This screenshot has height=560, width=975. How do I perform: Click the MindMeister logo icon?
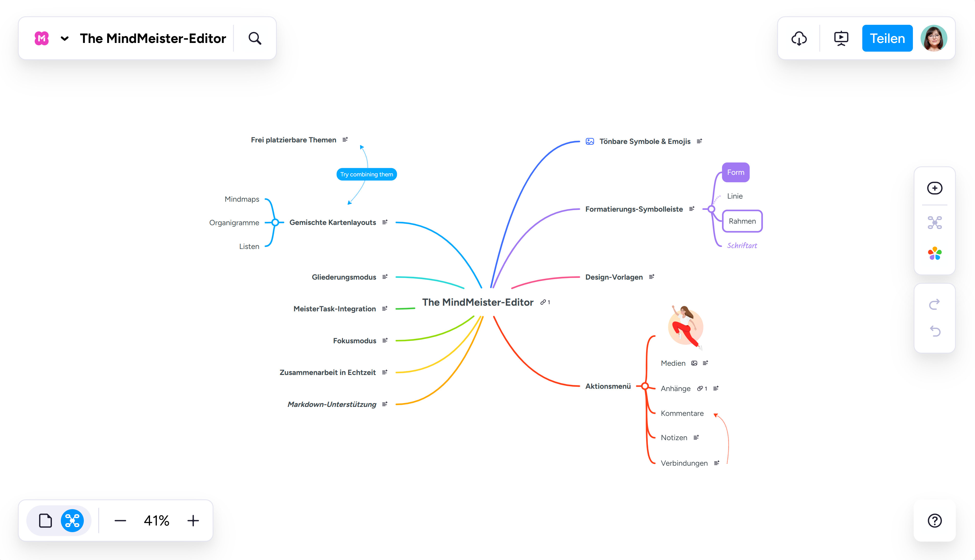point(41,38)
